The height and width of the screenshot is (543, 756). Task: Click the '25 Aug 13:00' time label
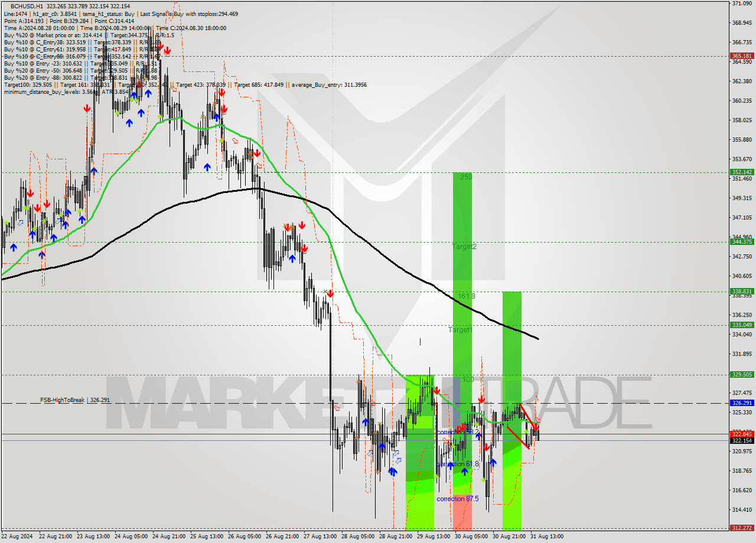pos(207,537)
